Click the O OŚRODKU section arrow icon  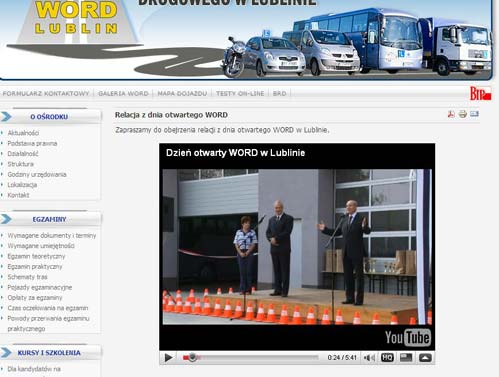pos(6,117)
